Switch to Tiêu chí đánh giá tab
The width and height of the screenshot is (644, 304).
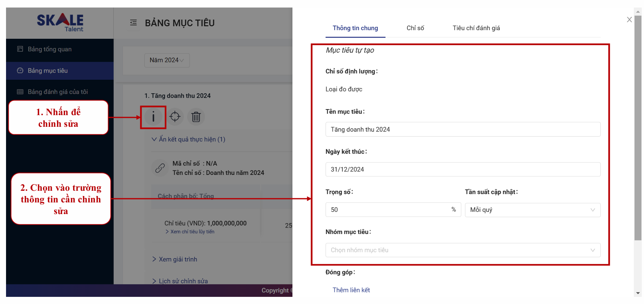(x=476, y=28)
